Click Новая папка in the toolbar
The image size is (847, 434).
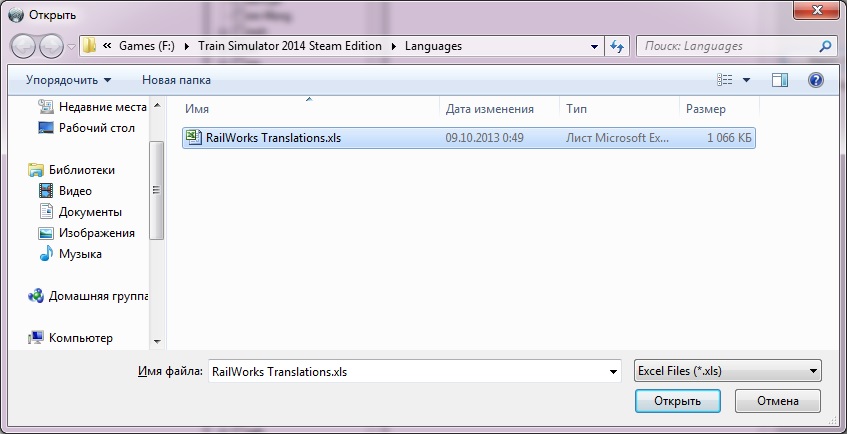point(176,79)
